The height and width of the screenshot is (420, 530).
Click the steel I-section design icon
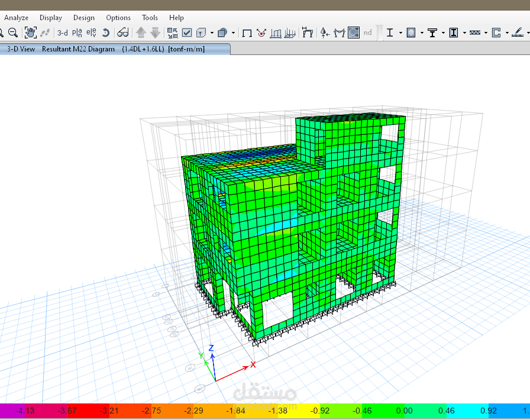[390, 33]
